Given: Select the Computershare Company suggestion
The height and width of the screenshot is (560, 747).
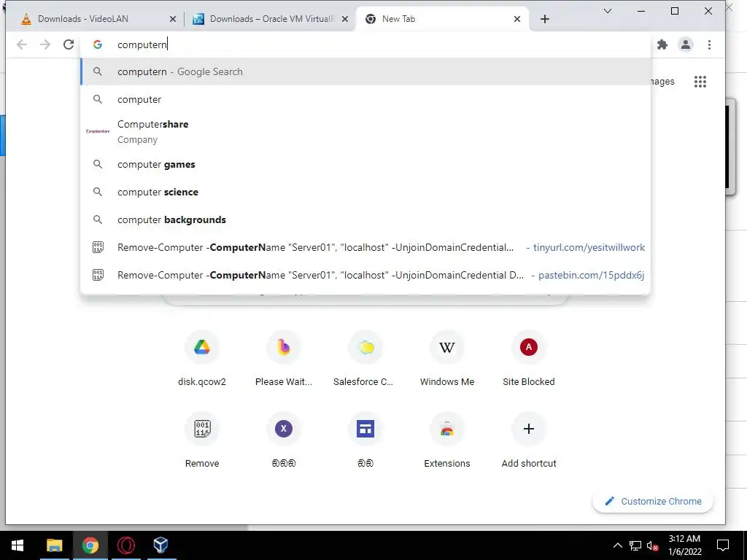Looking at the screenshot, I should (x=365, y=131).
